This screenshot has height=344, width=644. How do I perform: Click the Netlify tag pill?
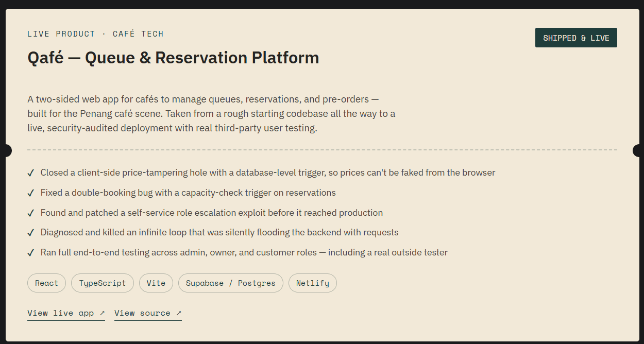coord(313,283)
